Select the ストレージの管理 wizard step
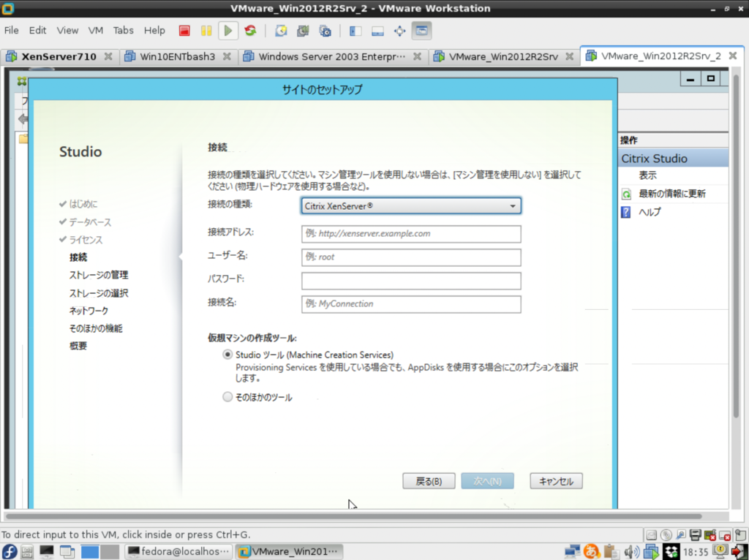This screenshot has height=560, width=749. point(99,275)
